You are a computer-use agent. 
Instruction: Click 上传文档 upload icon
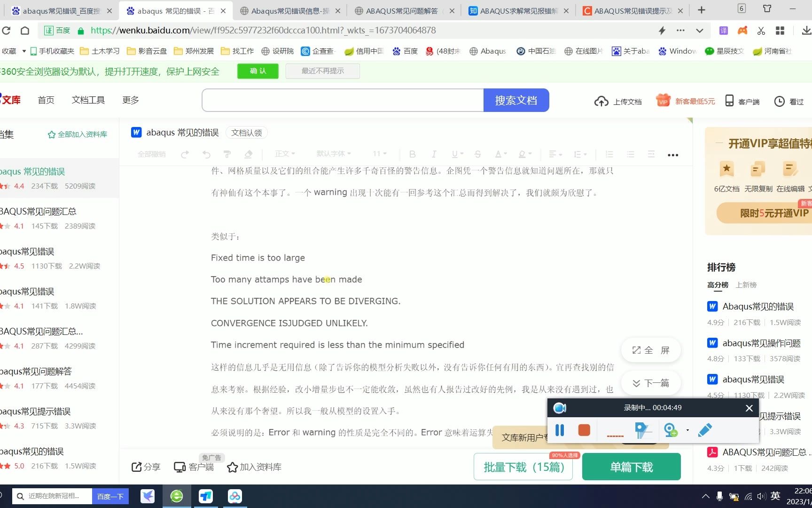coord(618,101)
